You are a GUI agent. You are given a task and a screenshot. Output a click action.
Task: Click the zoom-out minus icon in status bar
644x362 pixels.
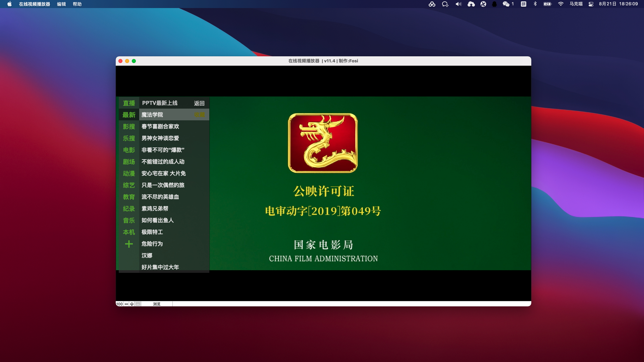[126, 304]
